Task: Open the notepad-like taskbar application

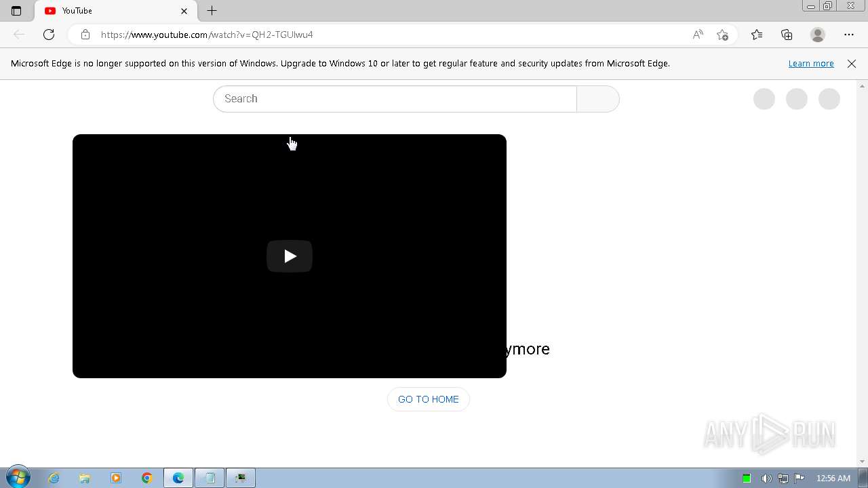Action: 210,478
